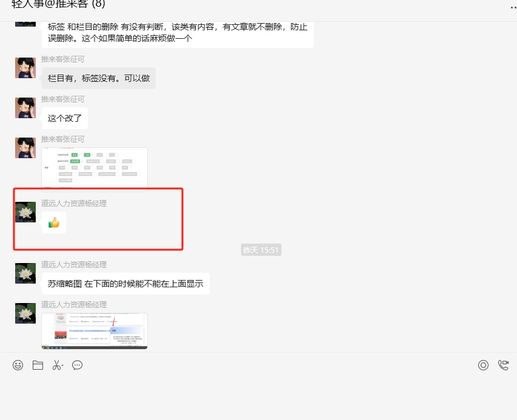Click the circular live stream icon
Viewport: 517px width, 420px height.
(483, 365)
